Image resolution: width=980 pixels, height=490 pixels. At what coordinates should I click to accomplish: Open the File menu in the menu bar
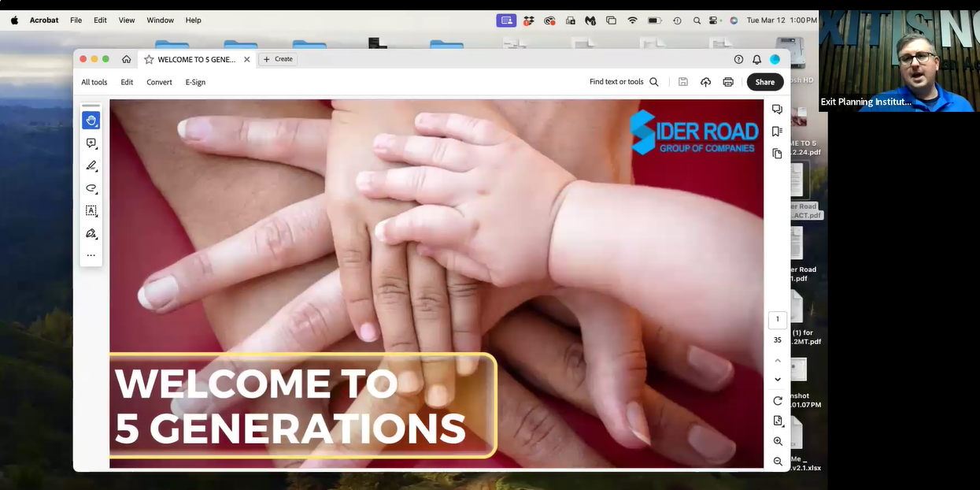[x=76, y=20]
